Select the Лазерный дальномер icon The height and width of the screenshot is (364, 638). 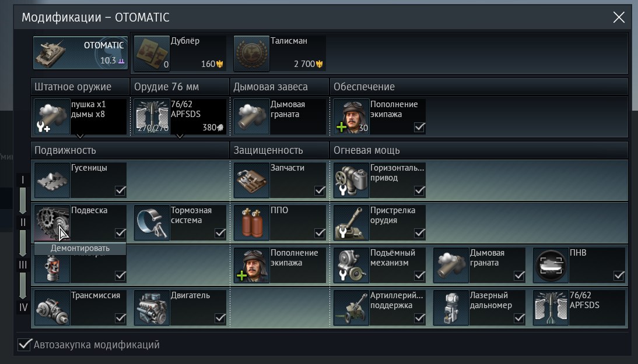point(451,308)
